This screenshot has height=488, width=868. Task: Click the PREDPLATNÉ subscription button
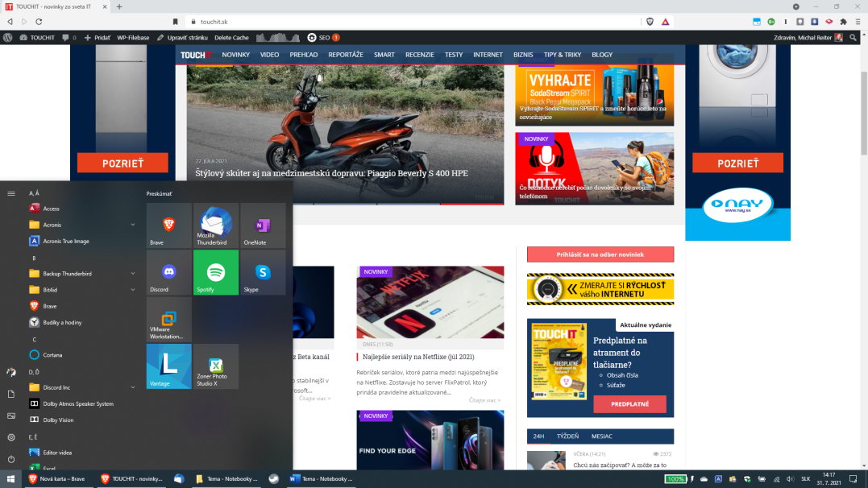629,404
